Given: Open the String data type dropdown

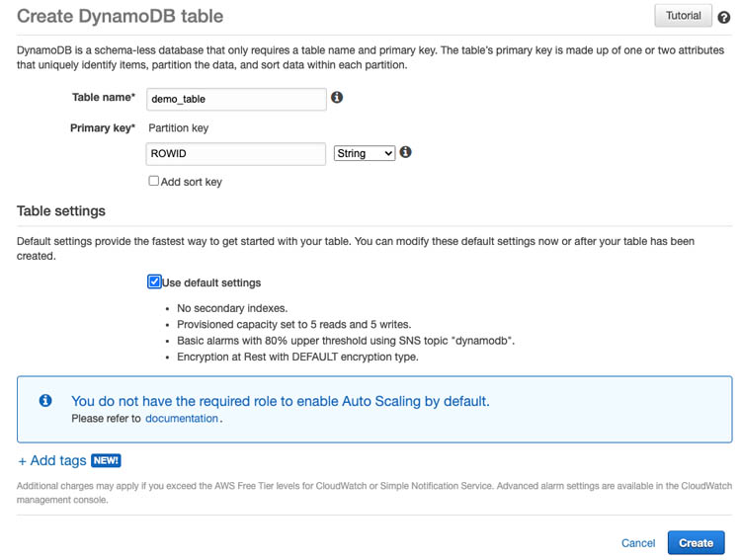Looking at the screenshot, I should [x=365, y=153].
